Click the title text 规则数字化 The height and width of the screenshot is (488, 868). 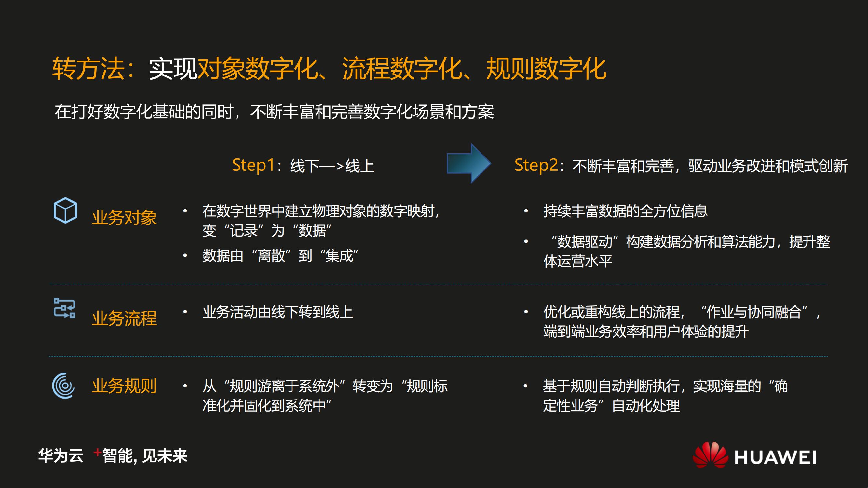coord(547,69)
